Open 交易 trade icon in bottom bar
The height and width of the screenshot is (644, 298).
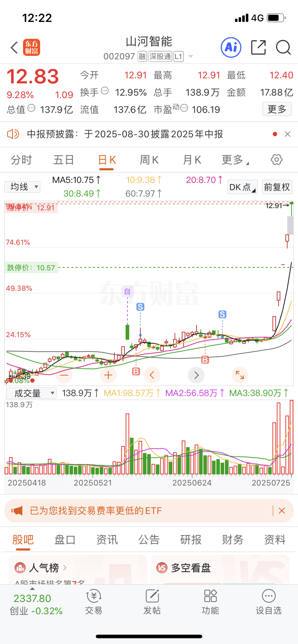(94, 602)
